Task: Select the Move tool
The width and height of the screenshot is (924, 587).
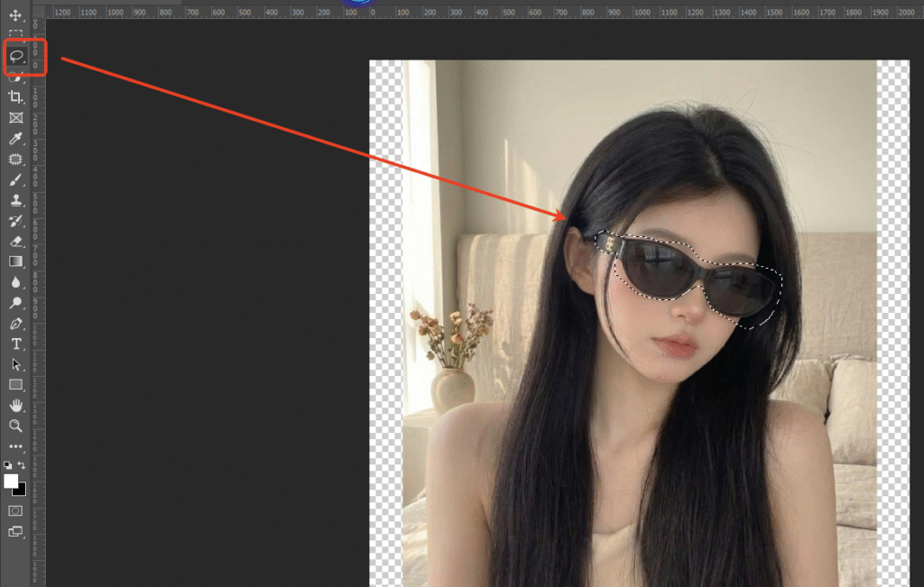Action: 15,16
